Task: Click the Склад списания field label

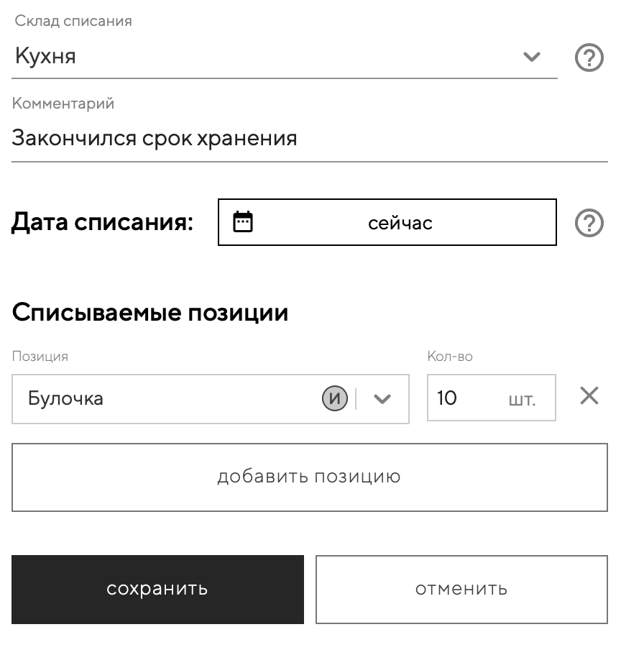Action: [73, 21]
